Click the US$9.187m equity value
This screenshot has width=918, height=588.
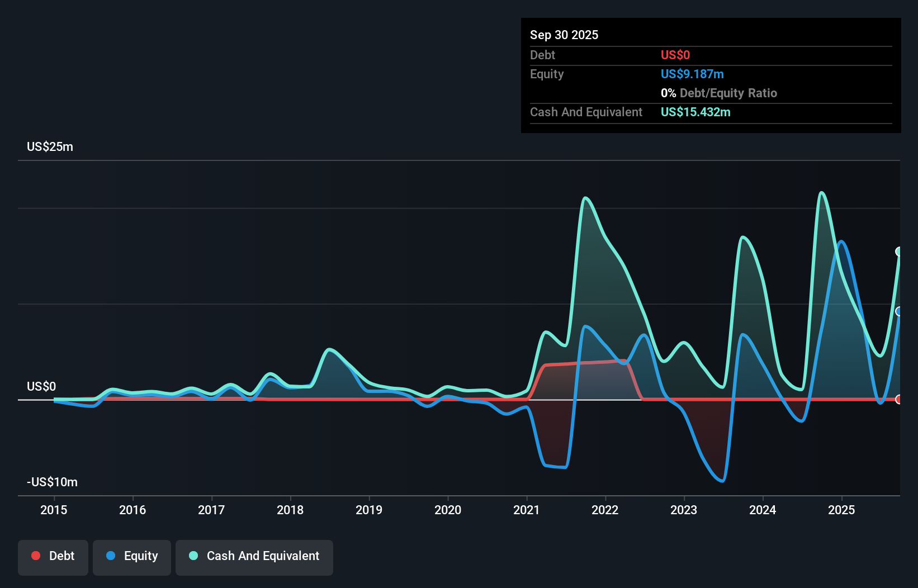point(692,74)
